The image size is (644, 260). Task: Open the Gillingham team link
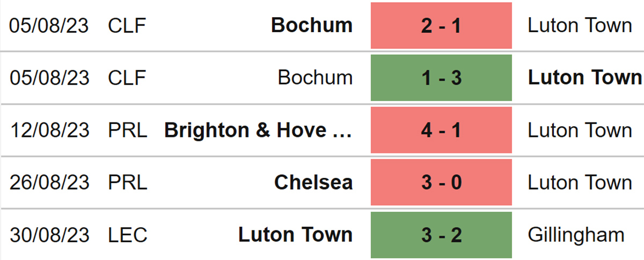(x=576, y=235)
